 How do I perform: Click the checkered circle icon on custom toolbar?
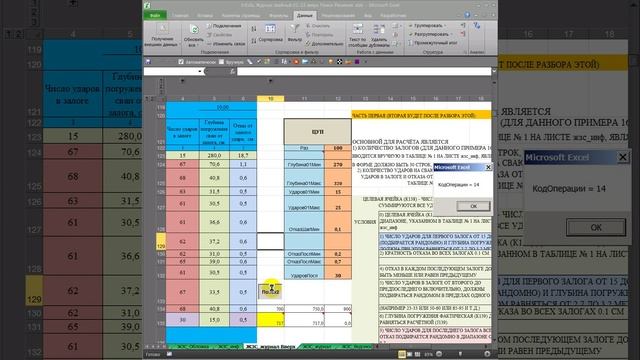click(340, 62)
